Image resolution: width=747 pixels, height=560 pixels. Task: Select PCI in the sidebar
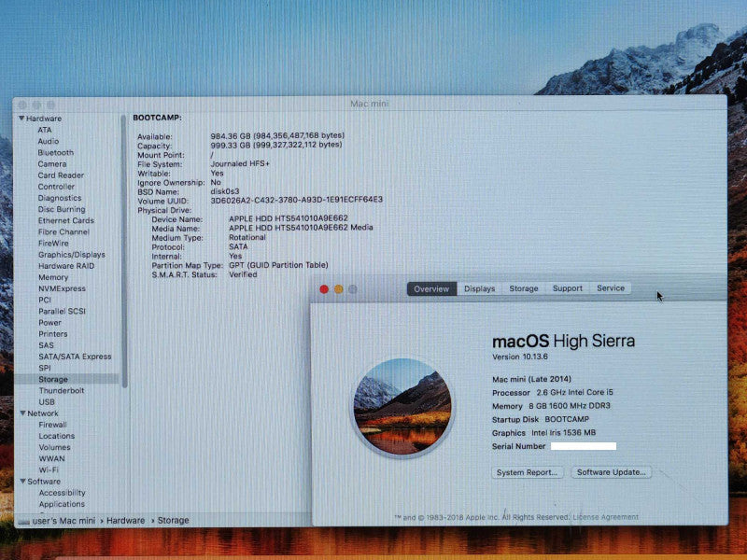44,300
